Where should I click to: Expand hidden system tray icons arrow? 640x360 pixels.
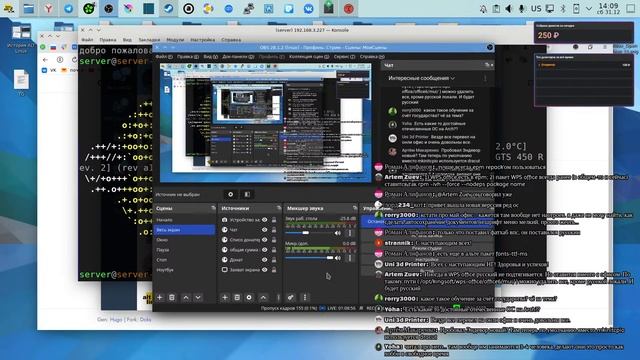click(x=589, y=9)
